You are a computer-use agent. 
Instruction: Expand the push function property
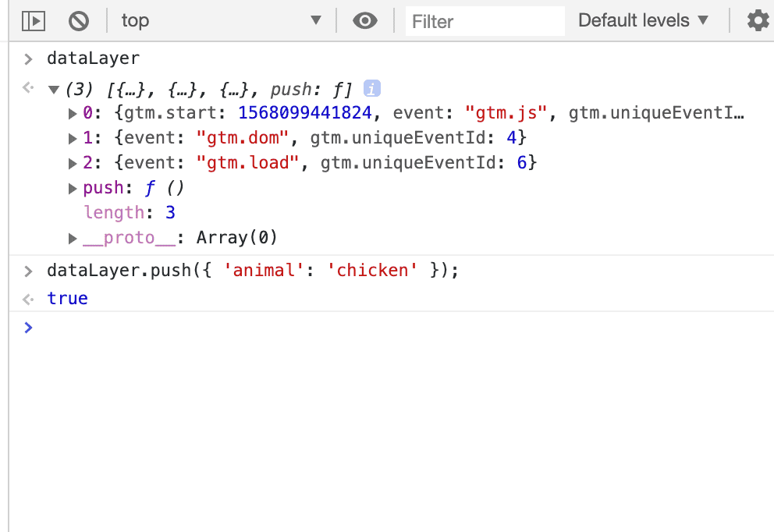pyautogui.click(x=73, y=188)
